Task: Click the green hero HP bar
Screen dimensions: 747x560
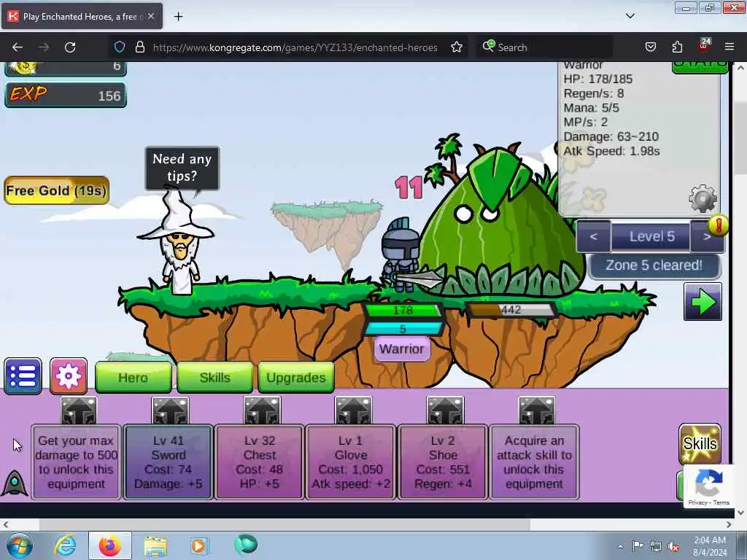Action: point(403,311)
